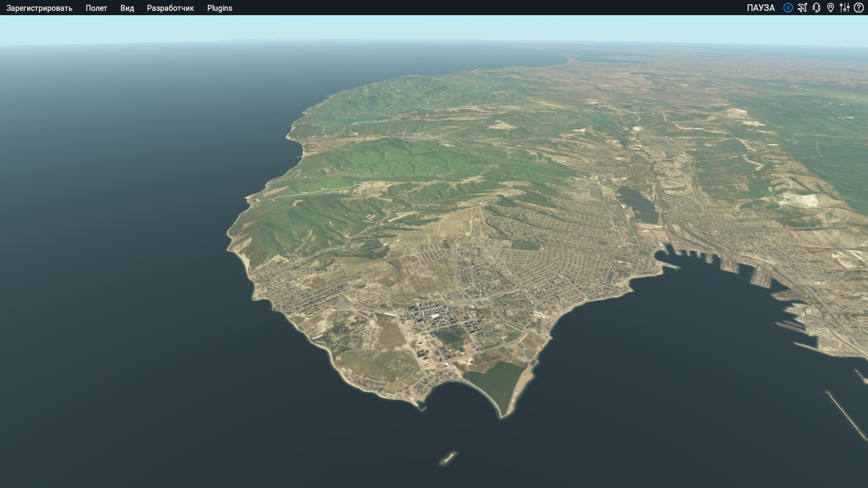Viewport: 868px width, 488px height.
Task: Expand the Plugins menu
Action: [x=219, y=8]
